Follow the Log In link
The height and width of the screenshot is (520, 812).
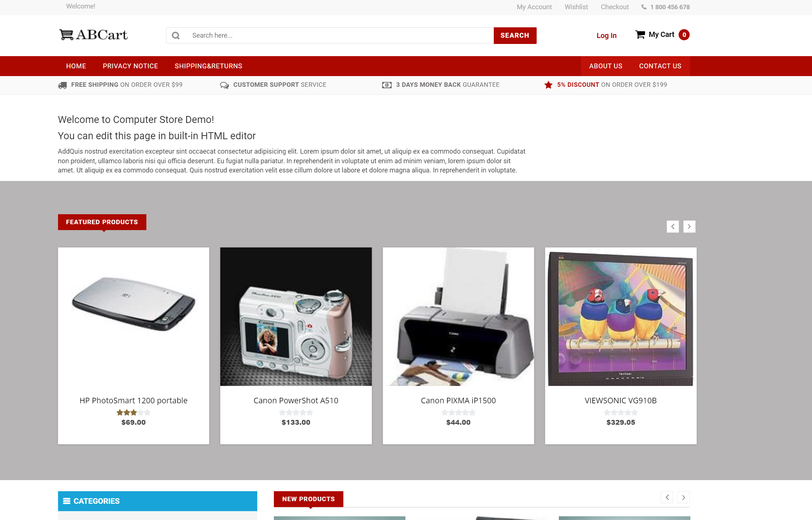(x=607, y=35)
